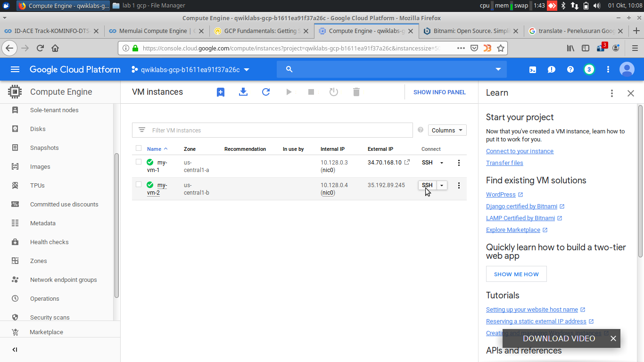The image size is (644, 362).
Task: Create a new VM instance
Action: [x=221, y=92]
